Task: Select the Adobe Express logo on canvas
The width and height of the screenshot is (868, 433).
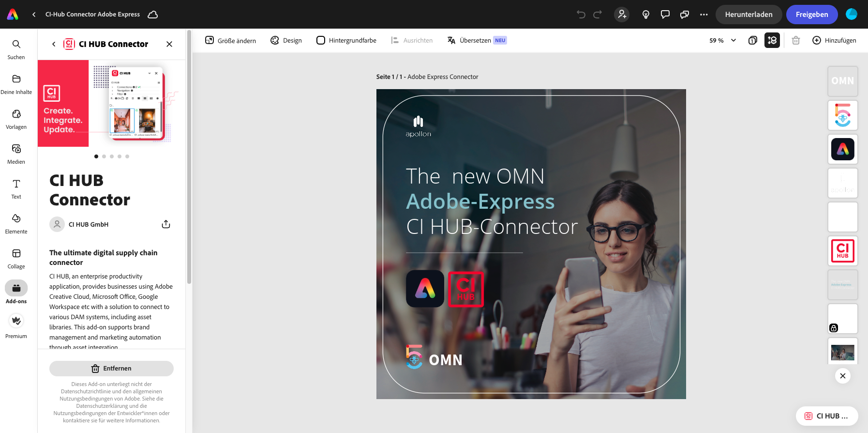Action: point(425,289)
